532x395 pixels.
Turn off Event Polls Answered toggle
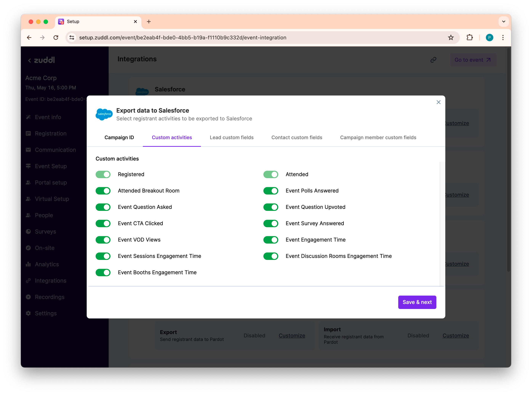coord(271,191)
